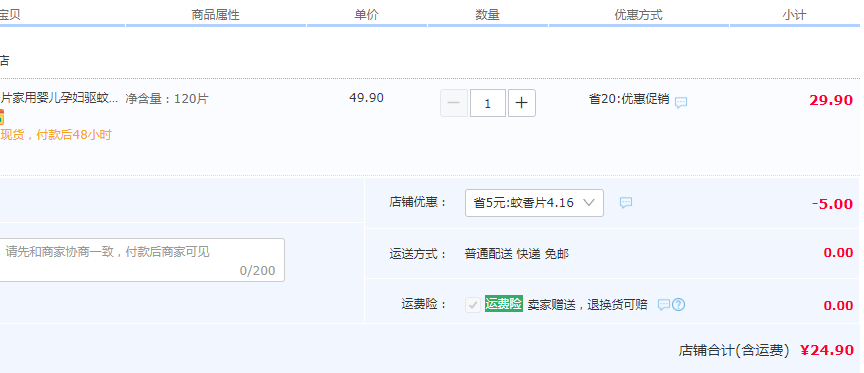Screen dimensions: 864x373
Task: Click the 省20:优惠促销 promotion text
Action: pos(629,99)
